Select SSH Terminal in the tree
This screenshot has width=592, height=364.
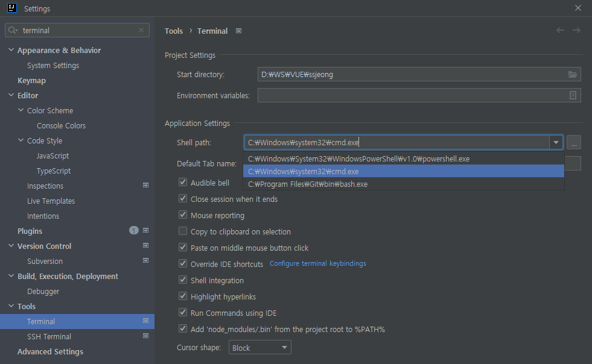pyautogui.click(x=49, y=336)
